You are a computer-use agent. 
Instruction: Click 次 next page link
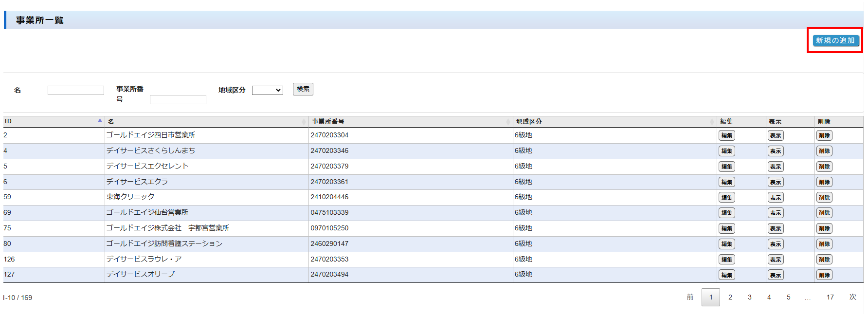[852, 297]
